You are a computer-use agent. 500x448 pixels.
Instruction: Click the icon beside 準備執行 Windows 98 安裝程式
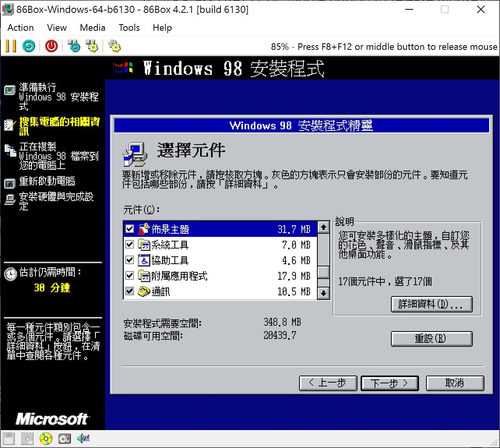pyautogui.click(x=9, y=91)
